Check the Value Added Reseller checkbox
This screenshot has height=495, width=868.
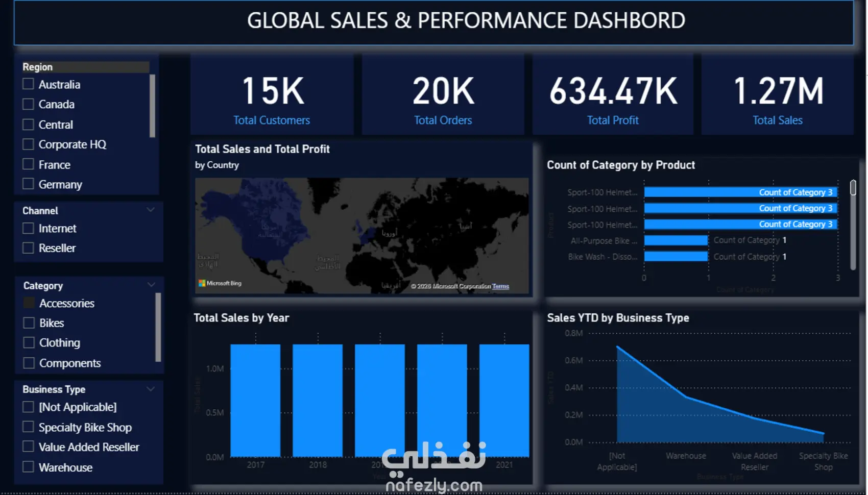(x=29, y=447)
